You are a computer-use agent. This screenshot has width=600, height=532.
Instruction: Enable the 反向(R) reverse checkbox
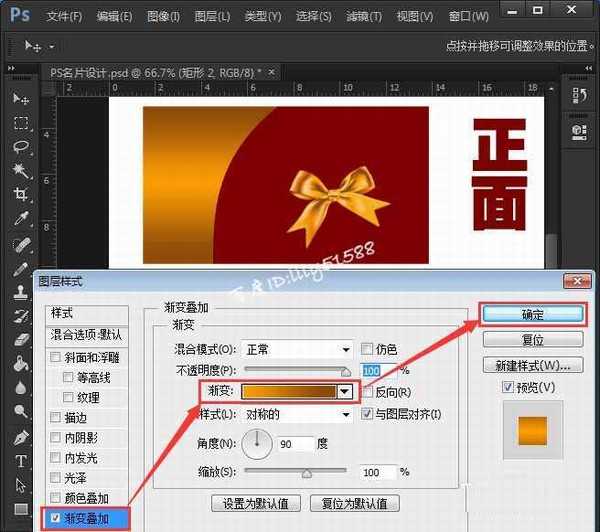click(x=367, y=392)
